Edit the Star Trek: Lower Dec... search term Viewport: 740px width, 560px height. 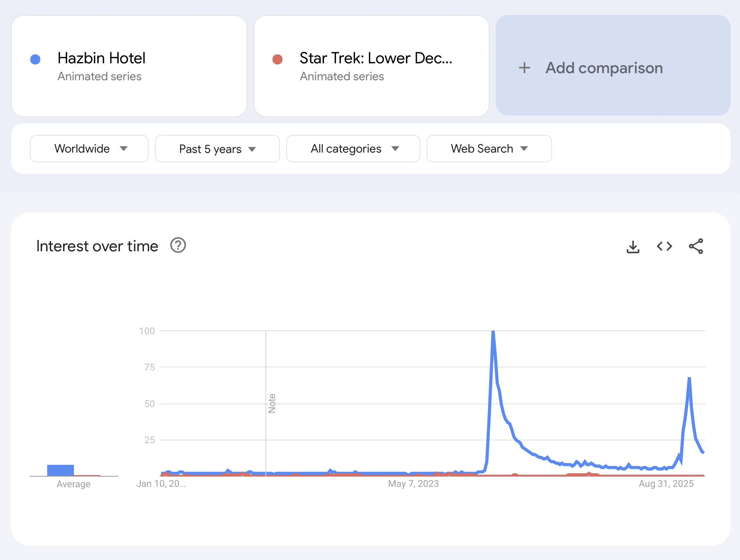[372, 66]
